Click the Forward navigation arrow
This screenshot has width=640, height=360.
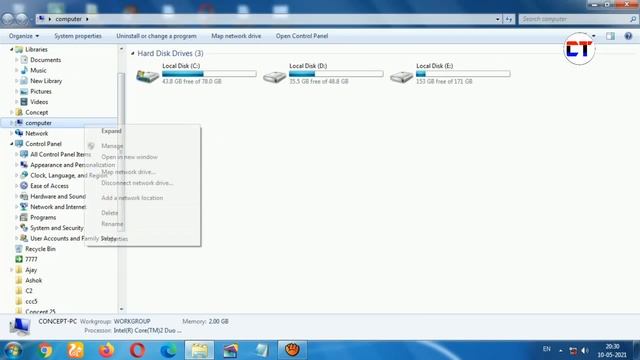pyautogui.click(x=22, y=19)
